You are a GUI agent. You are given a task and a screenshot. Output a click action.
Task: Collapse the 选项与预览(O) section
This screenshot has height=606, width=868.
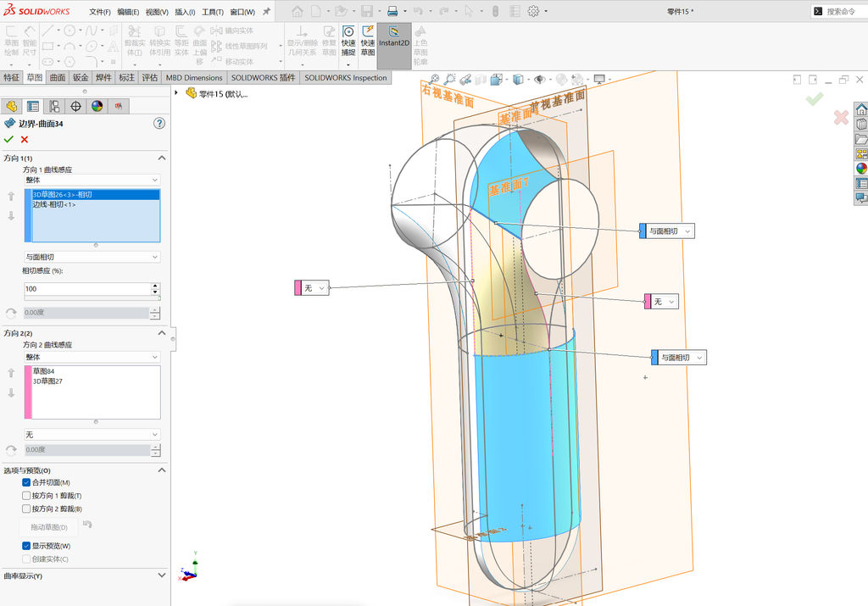162,470
